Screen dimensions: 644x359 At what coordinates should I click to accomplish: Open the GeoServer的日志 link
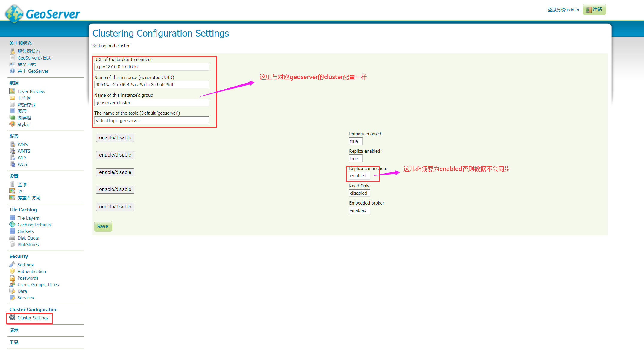click(x=35, y=58)
